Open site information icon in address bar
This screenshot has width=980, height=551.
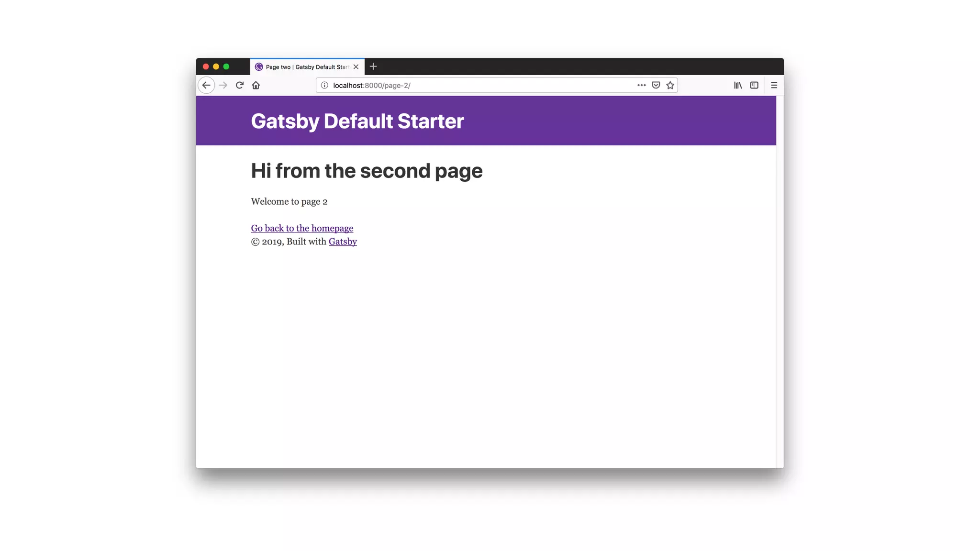324,85
